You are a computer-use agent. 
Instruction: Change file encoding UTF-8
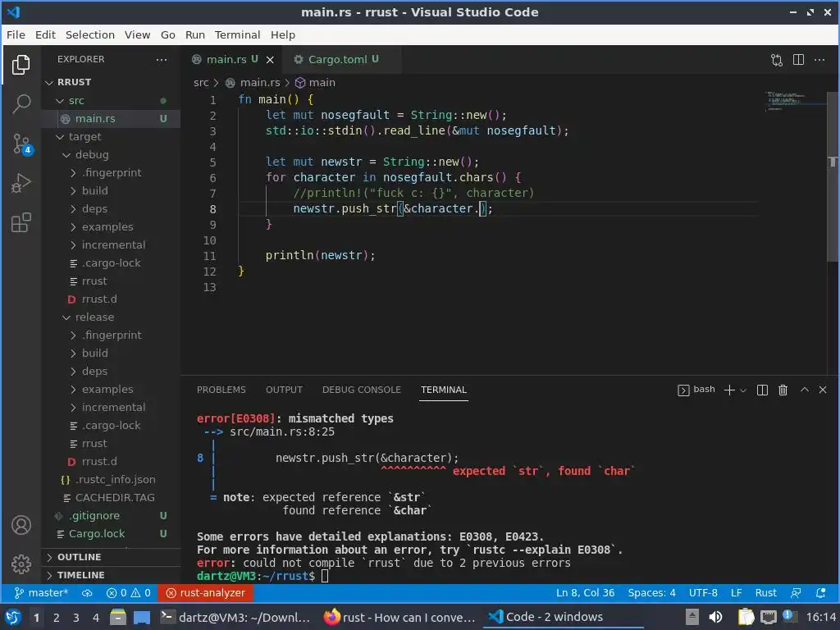pos(703,592)
